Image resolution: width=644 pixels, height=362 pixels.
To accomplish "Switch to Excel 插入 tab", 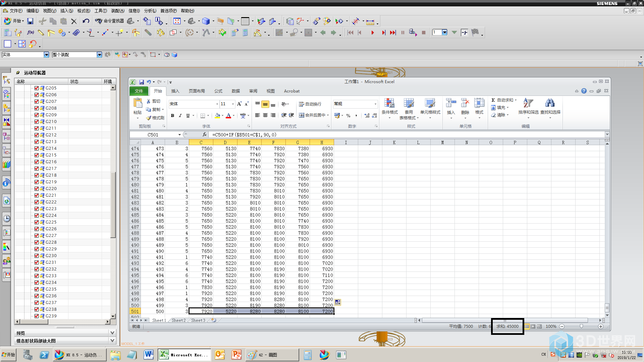I will click(175, 91).
